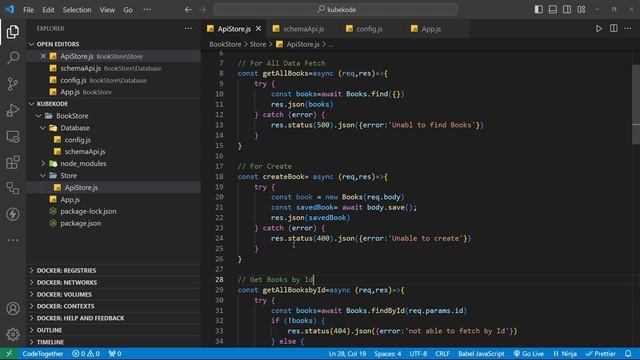The image size is (640, 360).
Task: Expand Docker: Contexts section
Action: click(114, 306)
